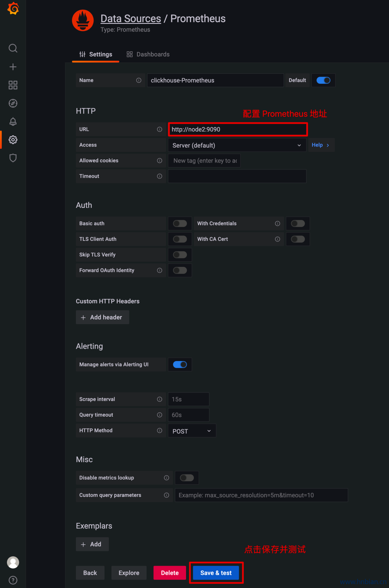Open the Server Admin shield icon
Viewport: 389px width, 588px height.
click(13, 158)
